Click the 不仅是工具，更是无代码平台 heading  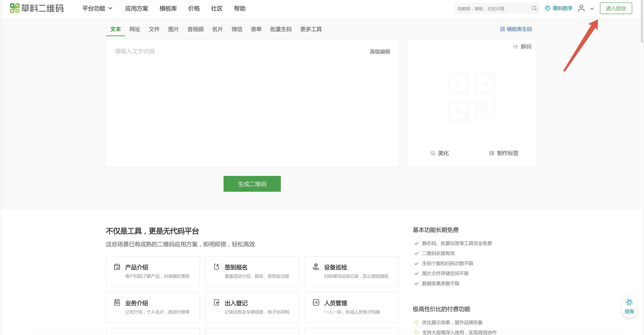(x=152, y=231)
